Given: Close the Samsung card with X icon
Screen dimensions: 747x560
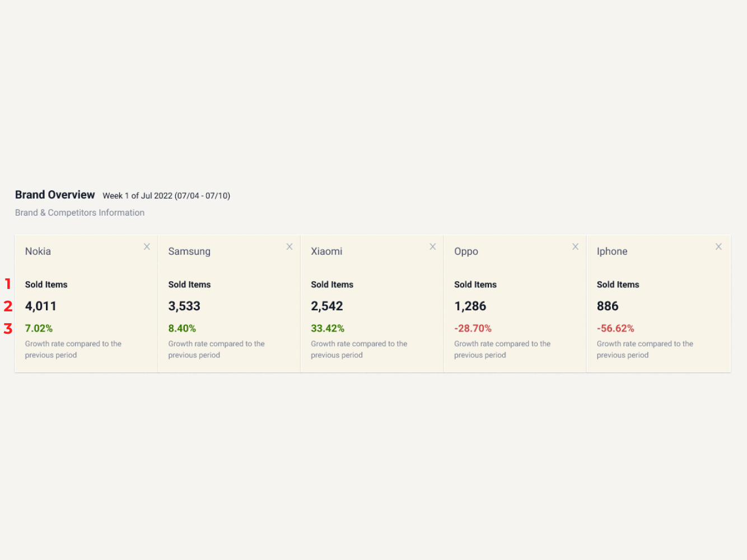Looking at the screenshot, I should pos(290,246).
